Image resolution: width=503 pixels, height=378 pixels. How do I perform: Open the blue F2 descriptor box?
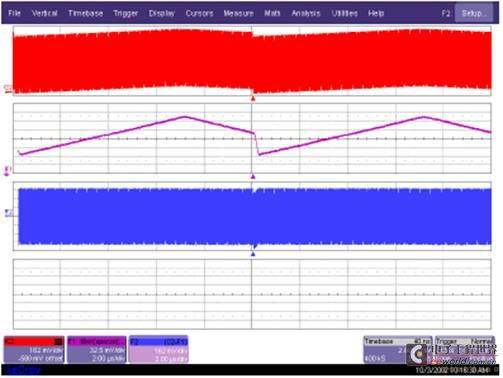click(159, 350)
